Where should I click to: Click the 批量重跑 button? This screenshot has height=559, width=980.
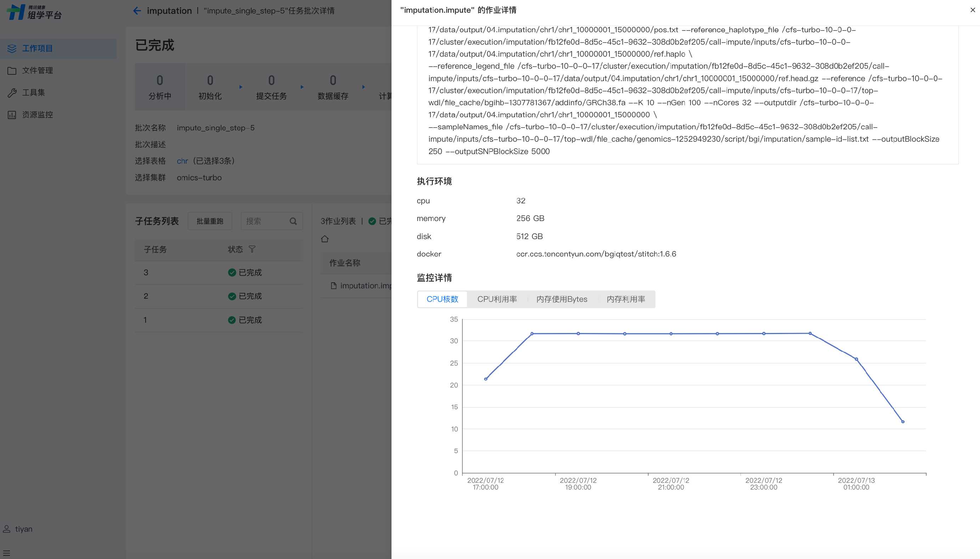pyautogui.click(x=210, y=221)
